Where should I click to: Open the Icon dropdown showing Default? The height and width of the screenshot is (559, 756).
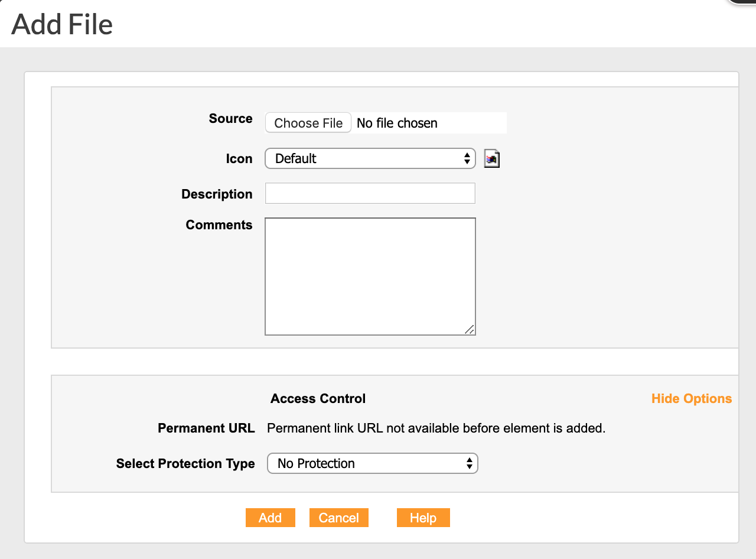(370, 158)
